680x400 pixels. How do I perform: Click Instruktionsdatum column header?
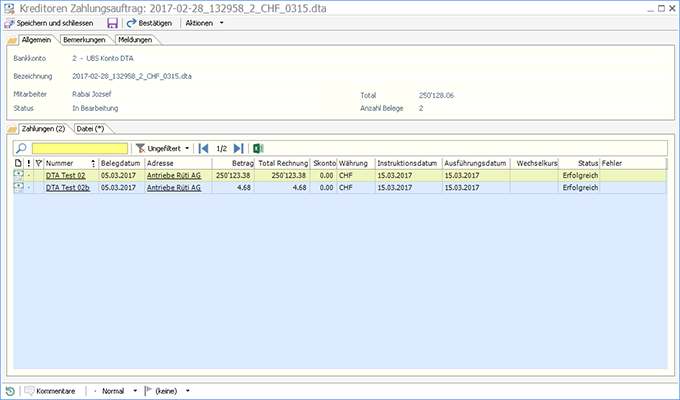pos(409,164)
